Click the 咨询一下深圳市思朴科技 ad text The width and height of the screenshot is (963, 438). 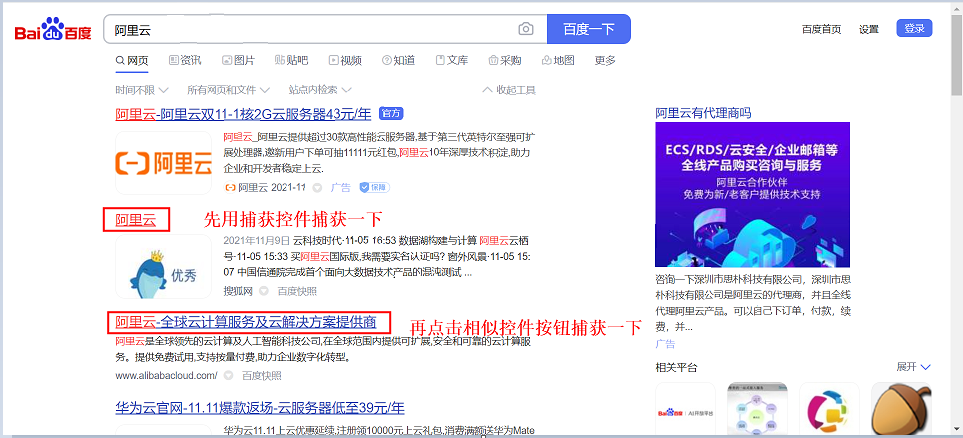click(753, 302)
